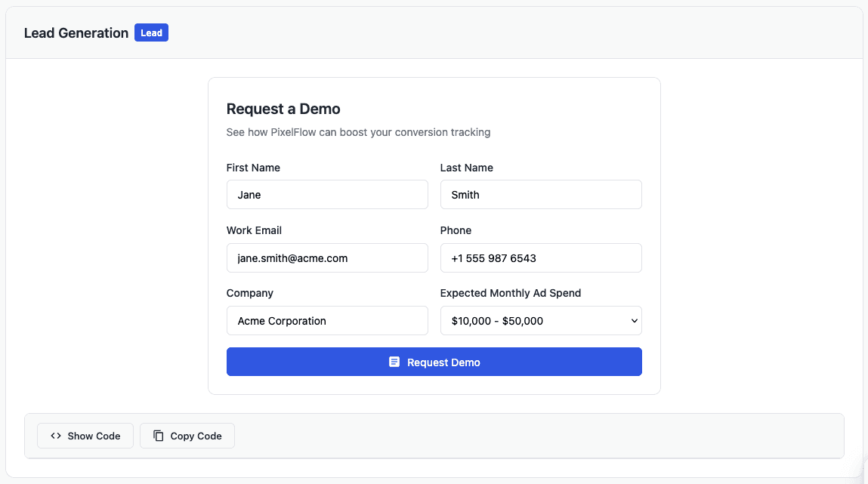
Task: Click the chevron on the ad spend selector
Action: coord(634,320)
